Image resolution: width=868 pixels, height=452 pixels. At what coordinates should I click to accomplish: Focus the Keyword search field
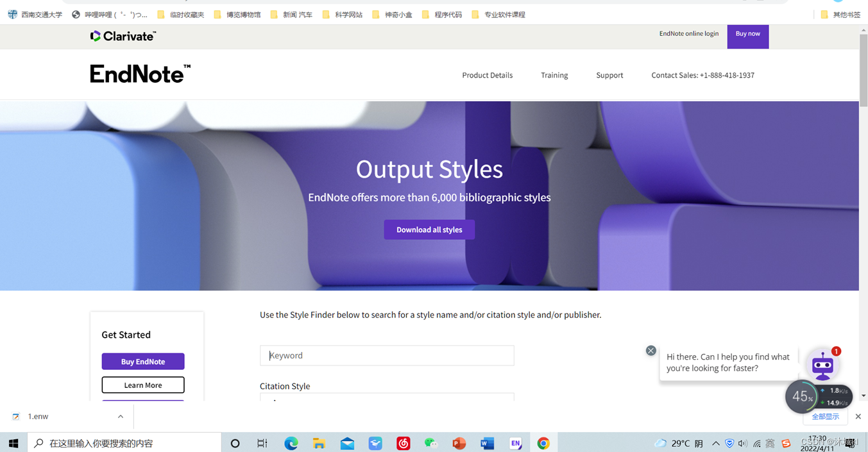tap(387, 355)
